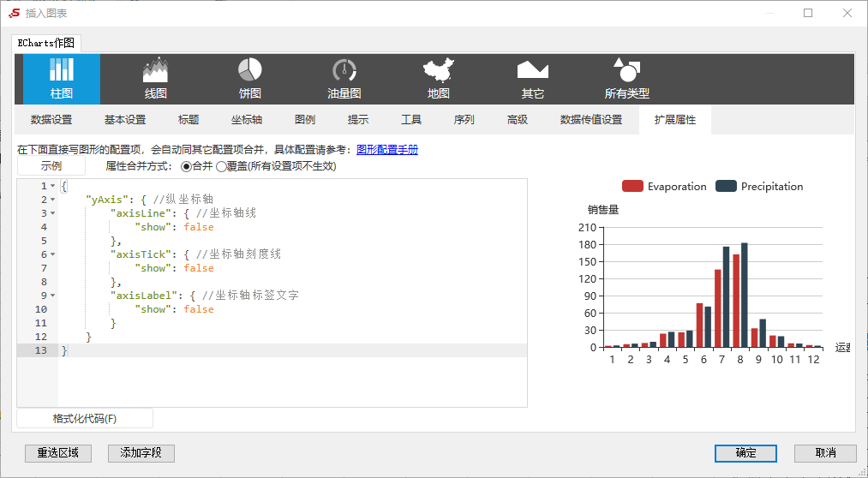The image size is (868, 478).
Task: Click the 格式化代码(F) button
Action: tap(85, 419)
